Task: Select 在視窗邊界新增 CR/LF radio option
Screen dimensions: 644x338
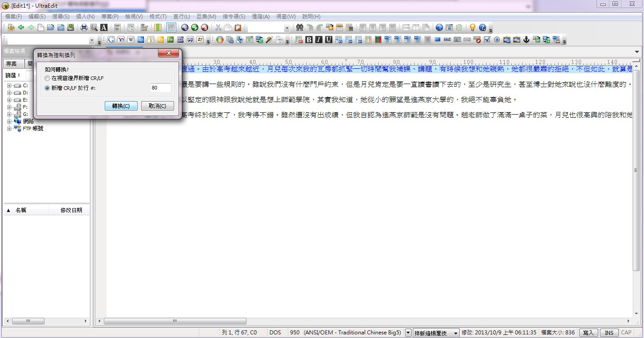Action: pyautogui.click(x=47, y=78)
